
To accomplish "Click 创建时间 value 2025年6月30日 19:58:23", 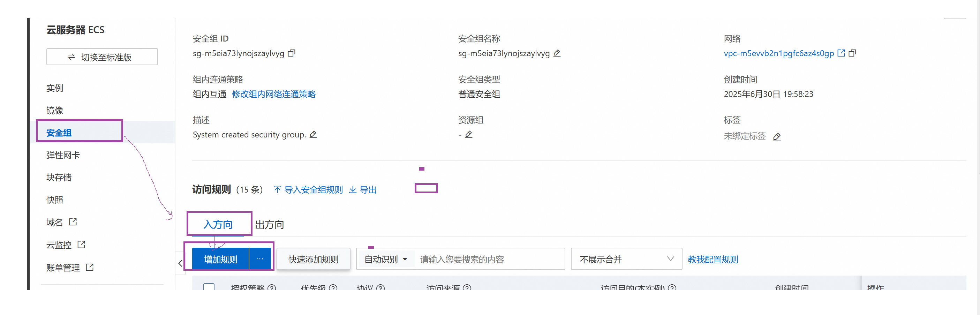I will [x=768, y=94].
